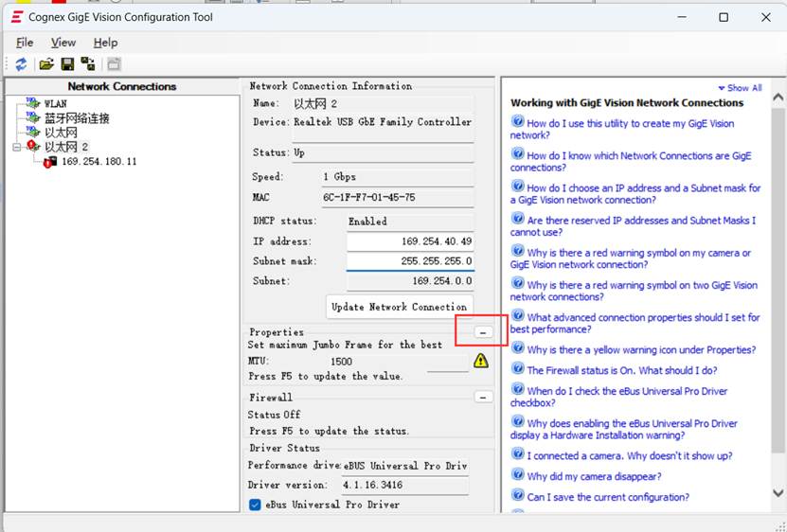Open 'What advanced connection properties should I set' link
This screenshot has width=787, height=532.
[x=635, y=323]
